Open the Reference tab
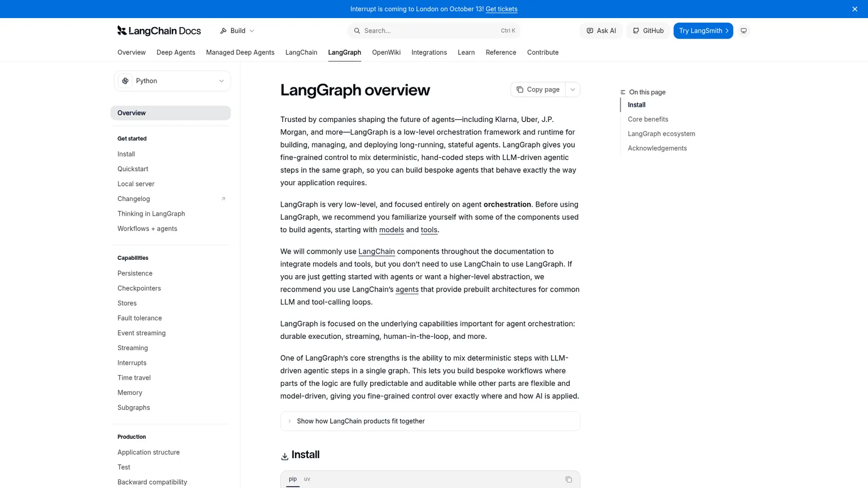868x488 pixels. [x=501, y=53]
